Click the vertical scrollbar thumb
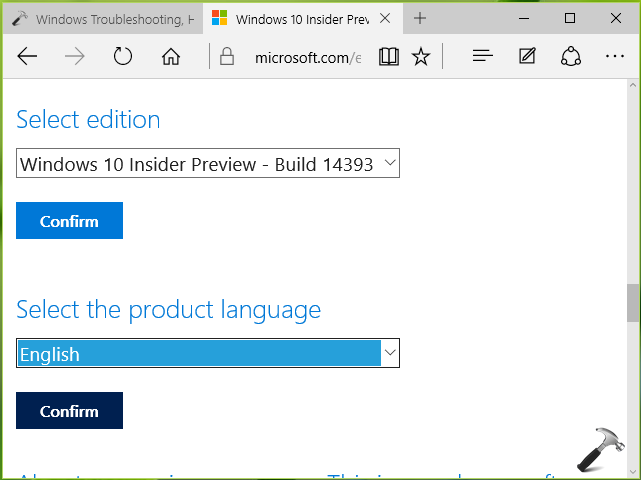Screen dimensions: 641x480 click(633, 303)
